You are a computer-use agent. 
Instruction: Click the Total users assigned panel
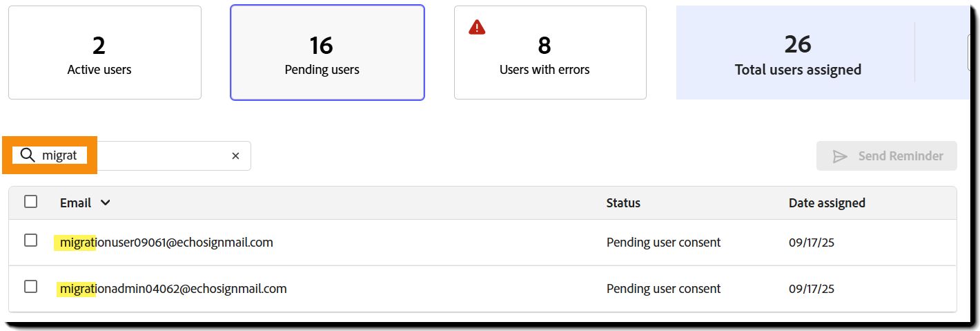pyautogui.click(x=798, y=54)
